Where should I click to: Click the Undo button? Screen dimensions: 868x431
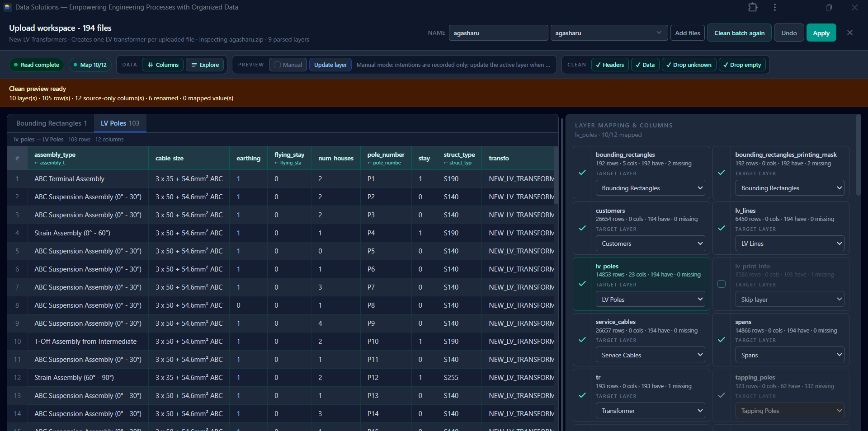click(789, 33)
